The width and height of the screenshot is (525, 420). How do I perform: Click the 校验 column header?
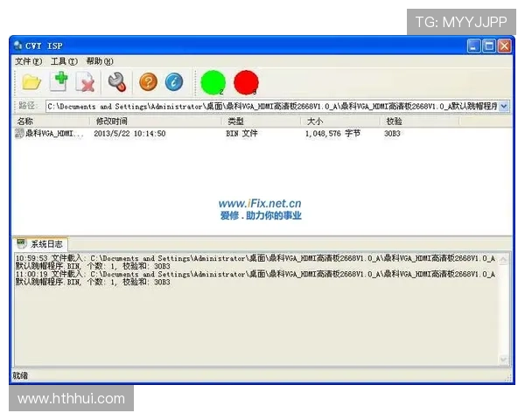pyautogui.click(x=394, y=121)
